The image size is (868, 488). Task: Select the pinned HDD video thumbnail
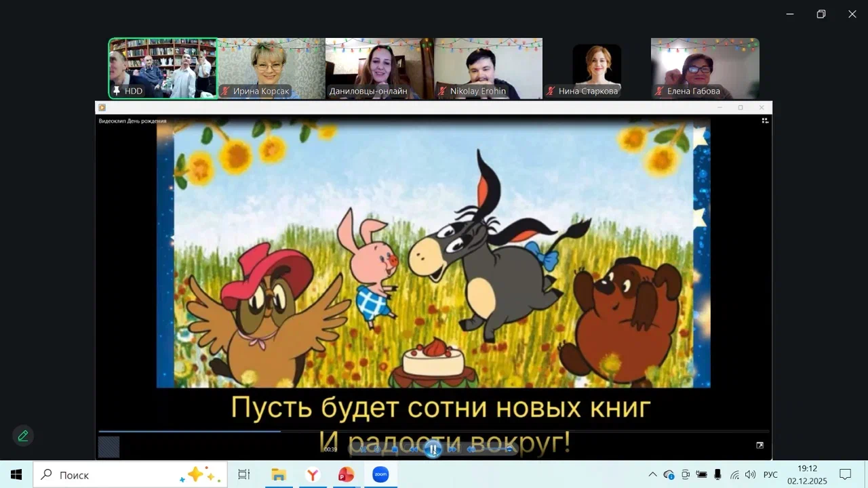[163, 68]
